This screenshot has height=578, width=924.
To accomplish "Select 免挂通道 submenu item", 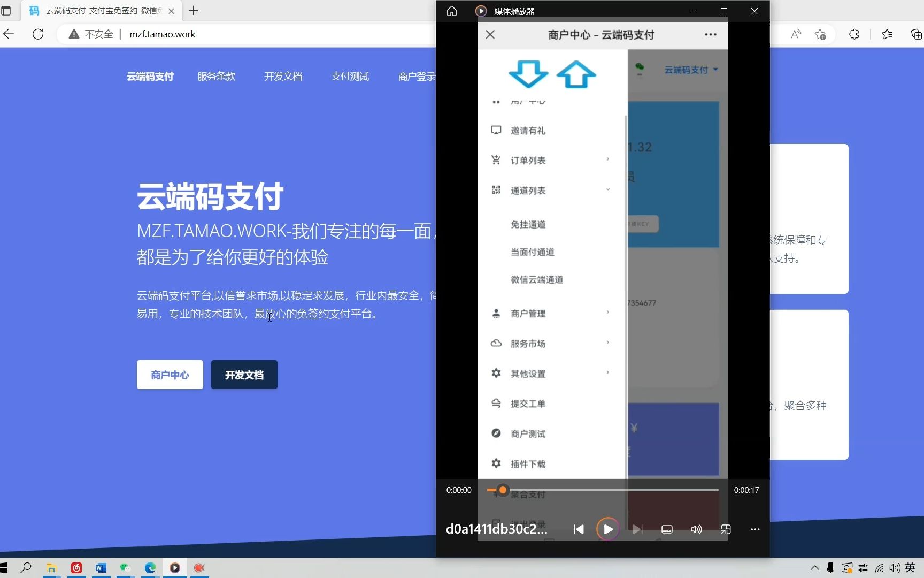I will 528,224.
